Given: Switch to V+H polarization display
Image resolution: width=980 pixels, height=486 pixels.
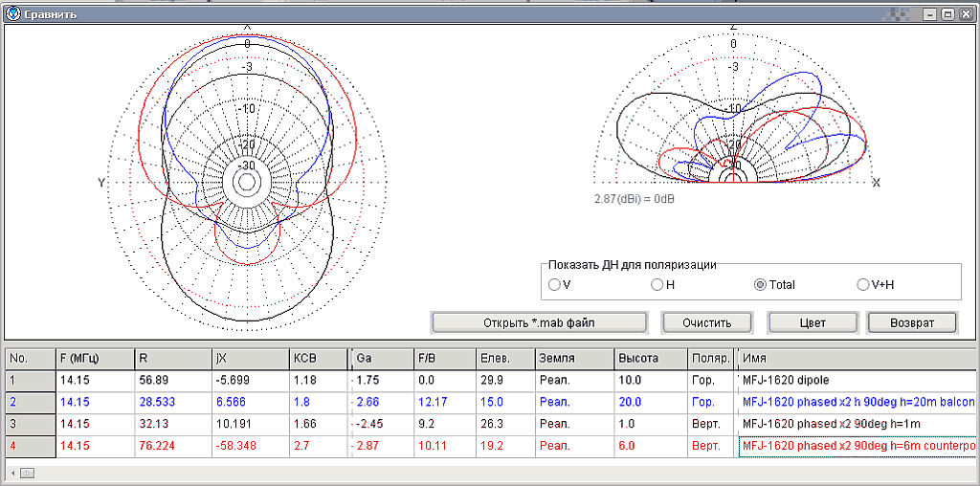Looking at the screenshot, I should click(x=863, y=284).
